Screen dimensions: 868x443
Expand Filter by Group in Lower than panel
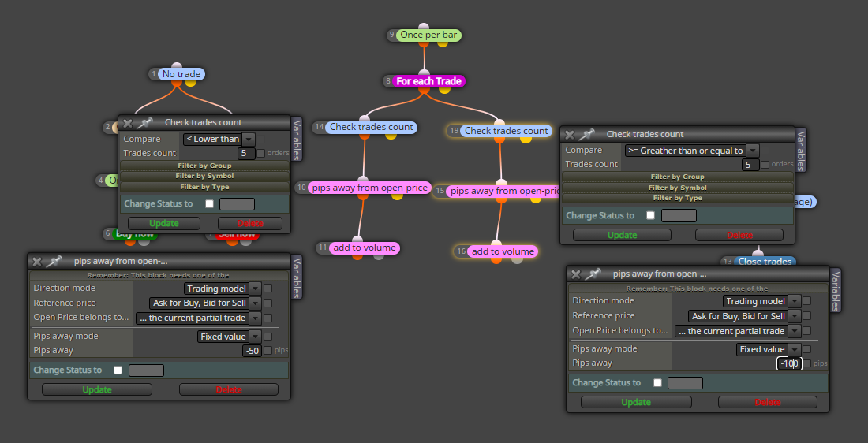click(x=205, y=166)
